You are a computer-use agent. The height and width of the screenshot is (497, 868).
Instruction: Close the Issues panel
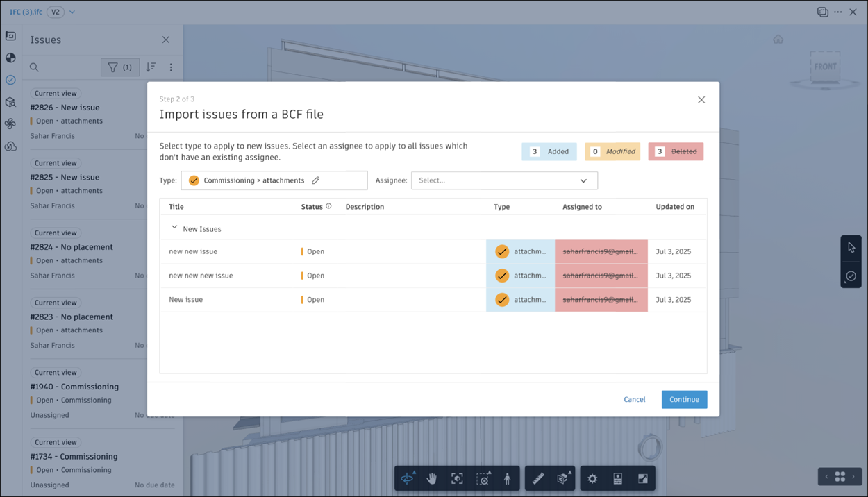click(x=165, y=40)
